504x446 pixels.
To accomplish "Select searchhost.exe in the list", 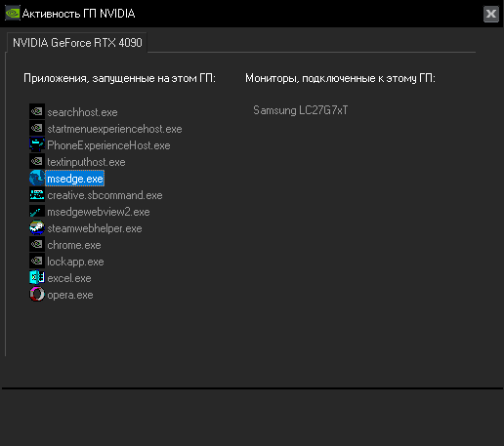I will click(82, 112).
